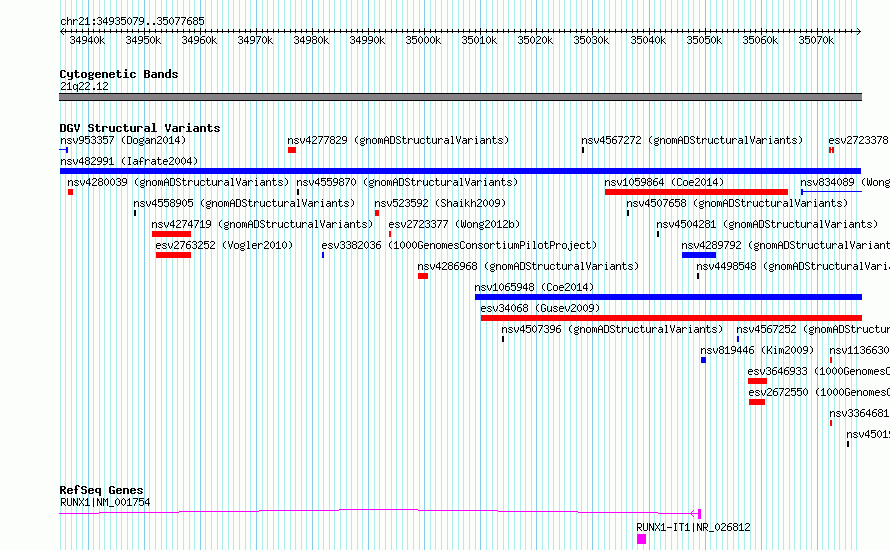This screenshot has width=890, height=550.
Task: Click nsv4498548 variant label
Action: [793, 266]
